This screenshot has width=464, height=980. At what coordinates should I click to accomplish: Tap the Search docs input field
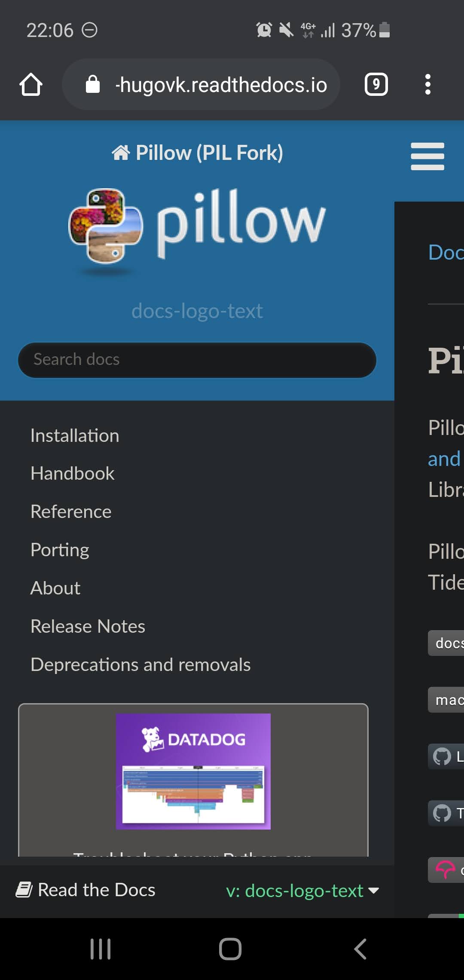click(x=196, y=360)
